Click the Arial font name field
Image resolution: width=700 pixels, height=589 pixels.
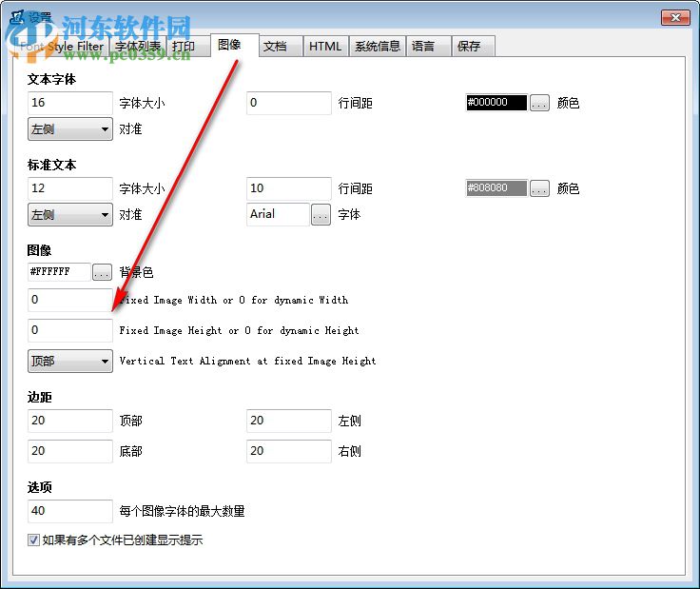click(x=278, y=214)
